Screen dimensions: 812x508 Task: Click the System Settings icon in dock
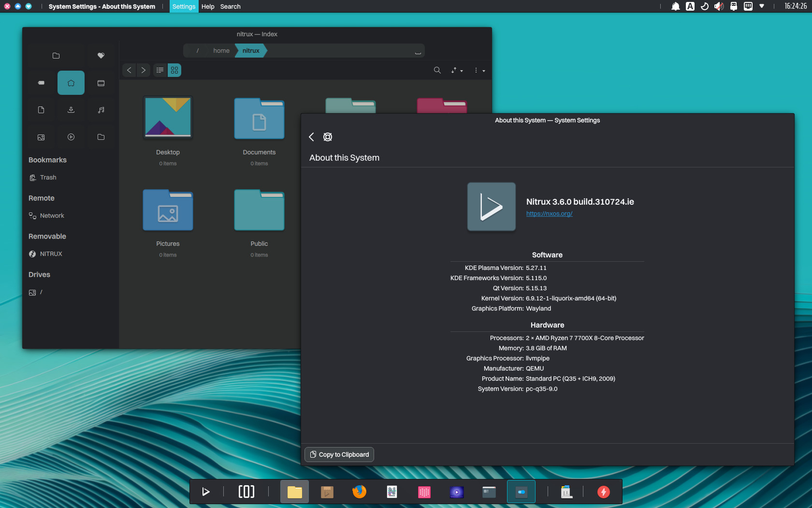[521, 492]
